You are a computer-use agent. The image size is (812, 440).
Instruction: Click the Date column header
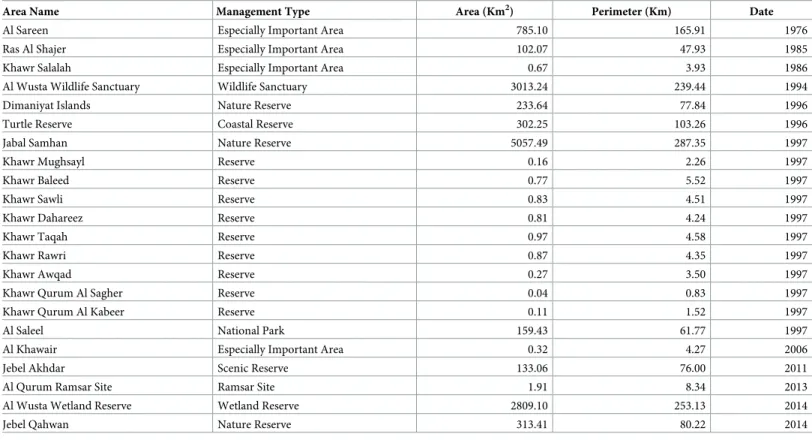[x=761, y=11]
